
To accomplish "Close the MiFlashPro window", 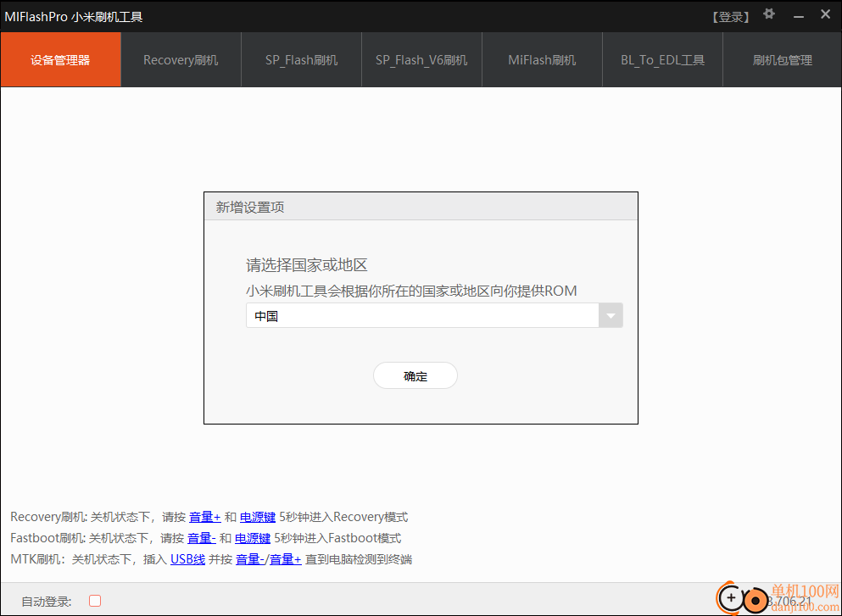I will [825, 14].
